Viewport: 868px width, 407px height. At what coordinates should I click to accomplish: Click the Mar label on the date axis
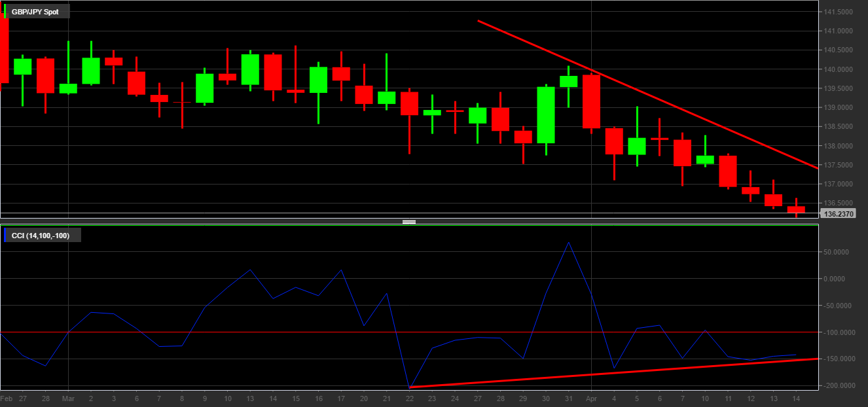[69, 398]
